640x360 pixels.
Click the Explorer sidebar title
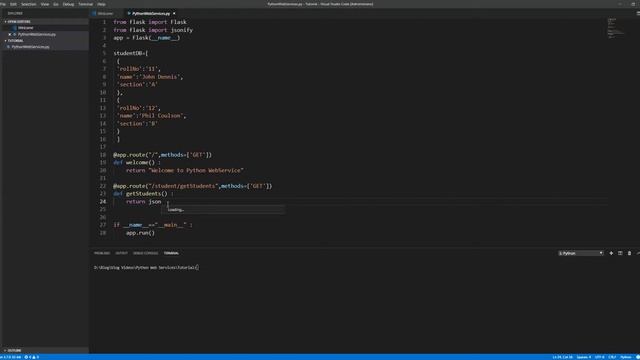pos(15,13)
